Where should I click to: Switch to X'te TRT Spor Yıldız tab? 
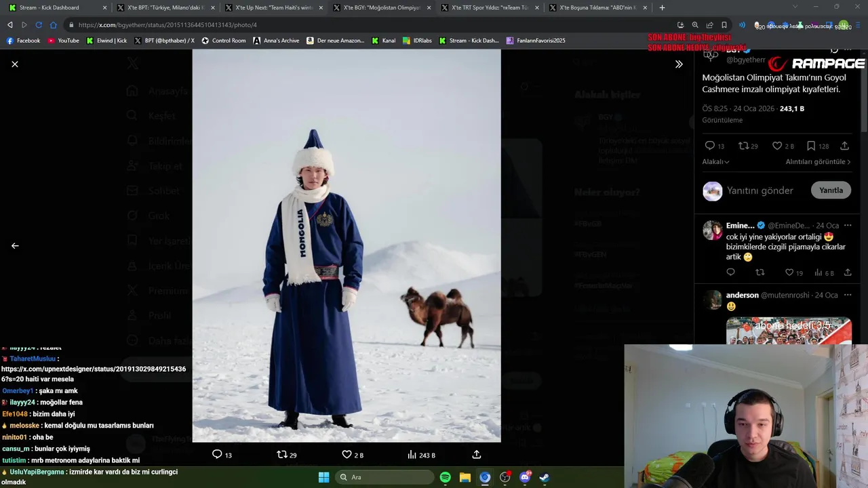(488, 7)
